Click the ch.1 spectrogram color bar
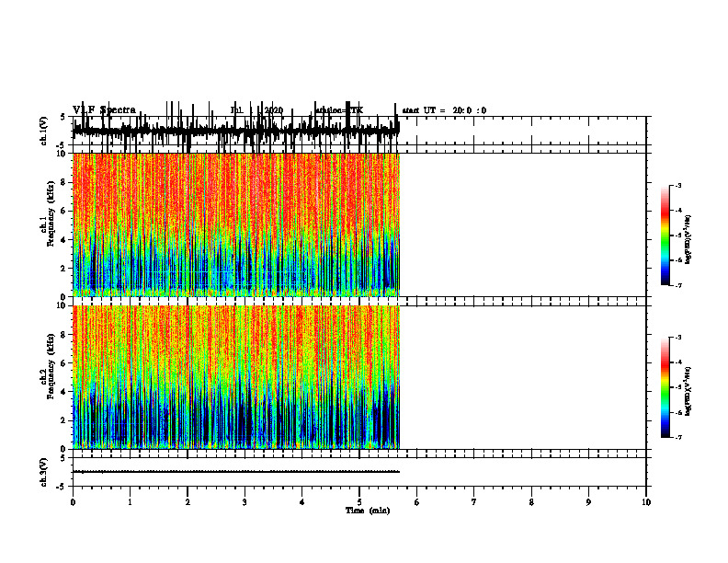This screenshot has width=728, height=563. tap(665, 236)
